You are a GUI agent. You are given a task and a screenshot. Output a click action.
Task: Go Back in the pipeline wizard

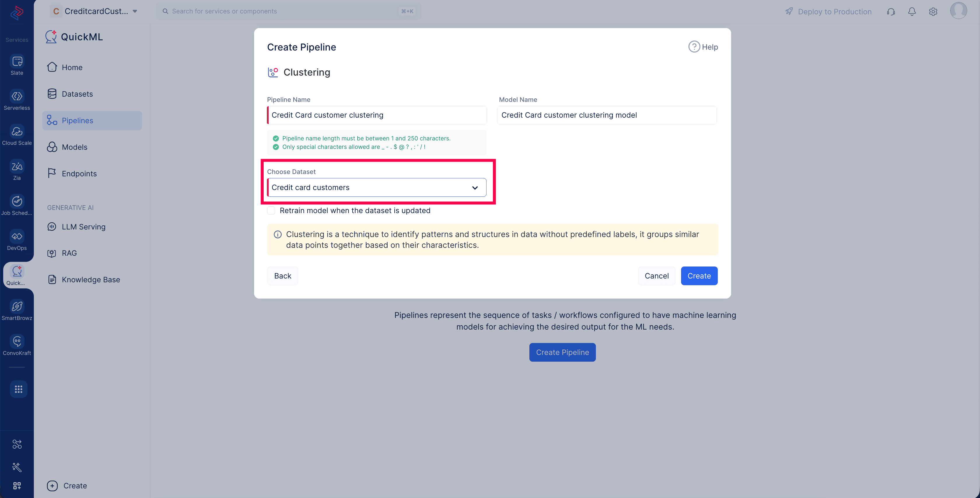tap(282, 276)
